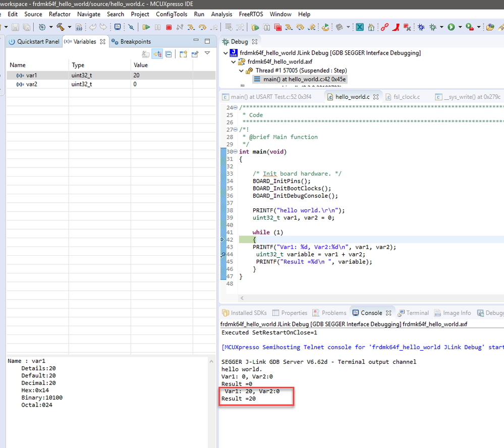Click the Terminate All debug sessions icon
The image size is (504, 448).
(x=277, y=27)
